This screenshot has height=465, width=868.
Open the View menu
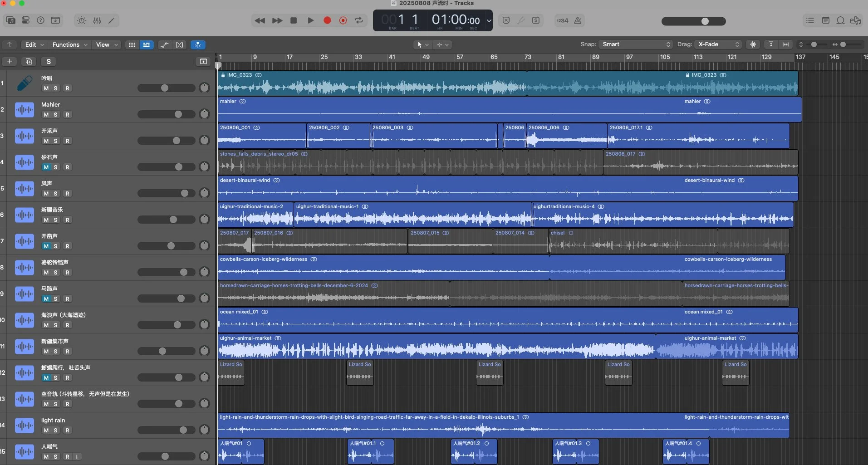[107, 44]
